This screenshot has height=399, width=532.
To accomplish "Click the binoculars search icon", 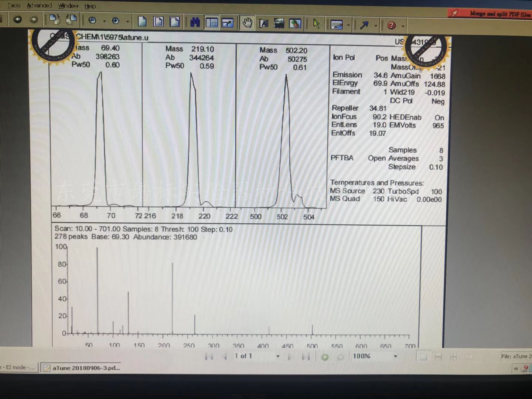I will click(x=195, y=23).
